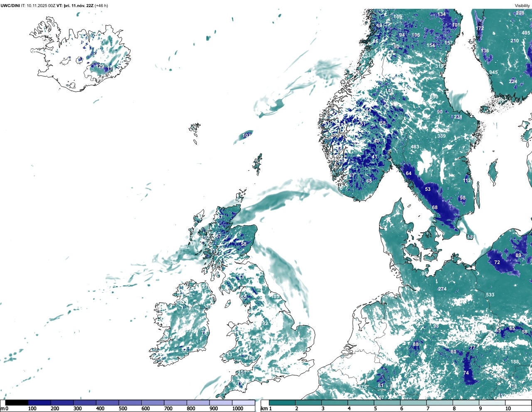Click the '10' tick label on km legend

click(508, 409)
